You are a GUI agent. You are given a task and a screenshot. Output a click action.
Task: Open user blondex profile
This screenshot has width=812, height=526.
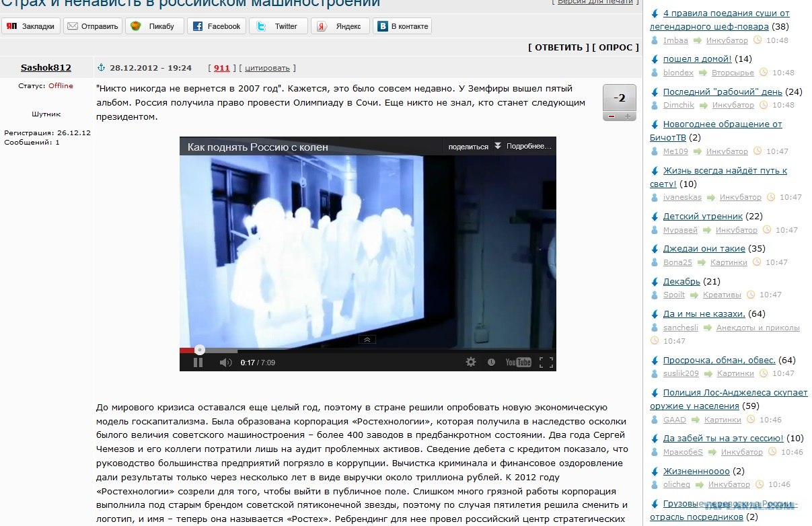pos(678,73)
